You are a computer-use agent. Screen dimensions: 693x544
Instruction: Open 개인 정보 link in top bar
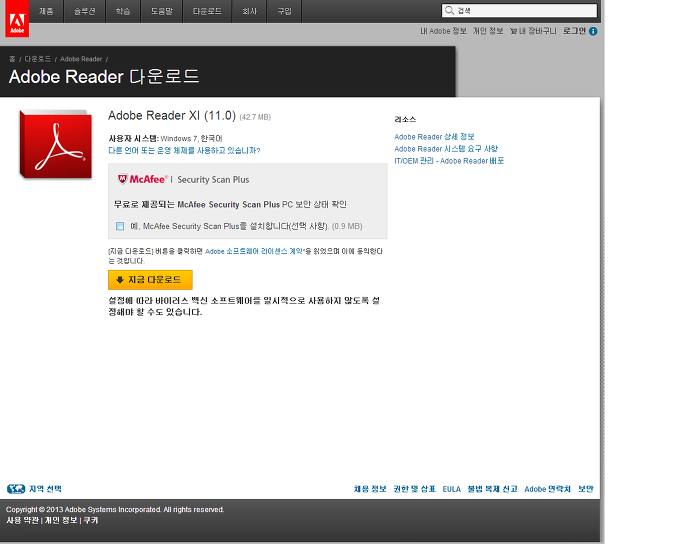pos(488,31)
